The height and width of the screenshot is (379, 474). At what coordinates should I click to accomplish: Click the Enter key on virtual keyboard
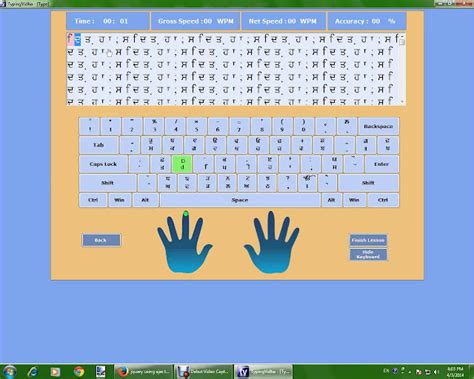pos(382,164)
